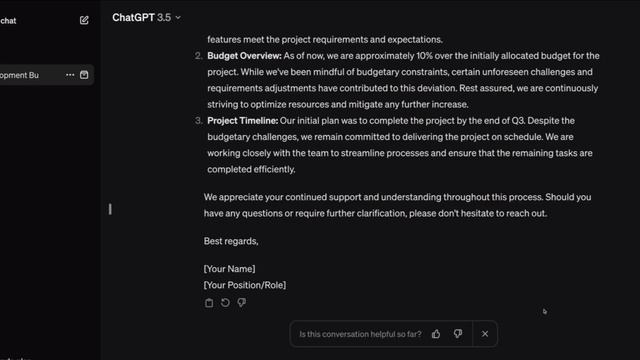Give thumbs down in helpful feedback bar
This screenshot has height=360, width=640.
pos(458,334)
